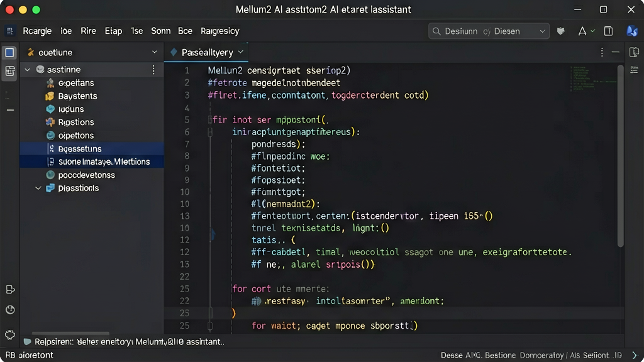The height and width of the screenshot is (362, 644).
Task: Click the editor vertical scrollbar thumb
Action: [x=620, y=156]
